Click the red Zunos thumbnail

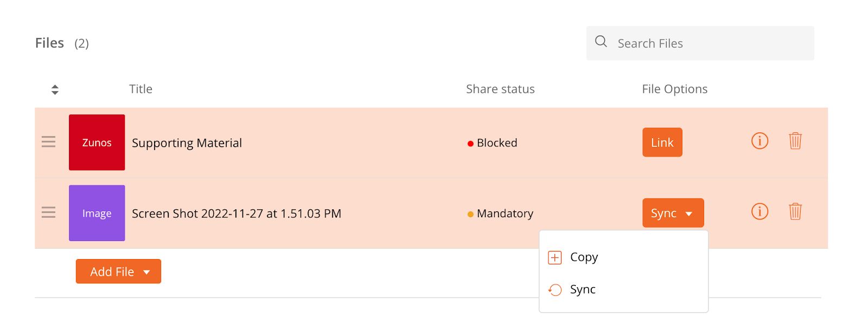97,143
